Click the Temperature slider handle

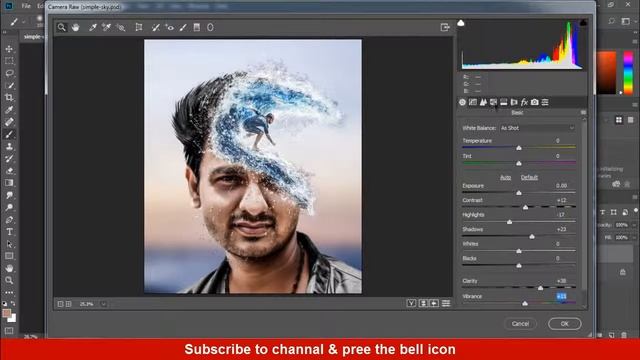coord(519,148)
